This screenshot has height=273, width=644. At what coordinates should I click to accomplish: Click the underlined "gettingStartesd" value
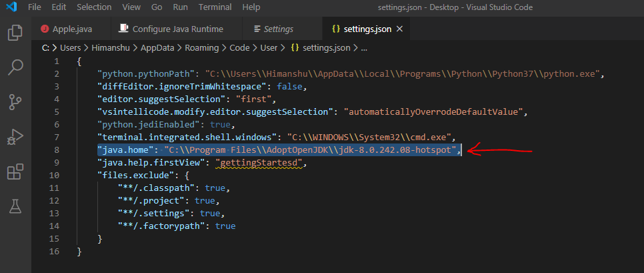pos(259,163)
